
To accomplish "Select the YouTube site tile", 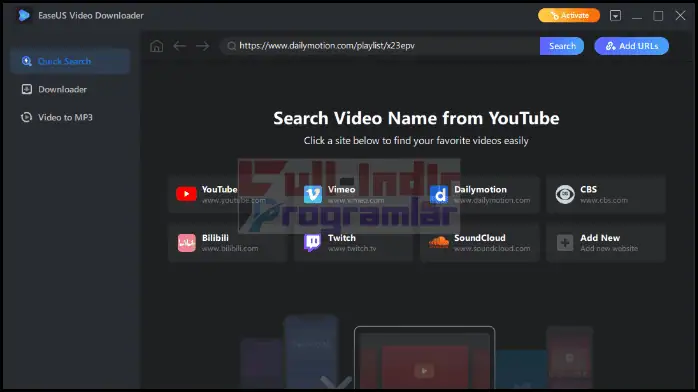I will tap(228, 194).
